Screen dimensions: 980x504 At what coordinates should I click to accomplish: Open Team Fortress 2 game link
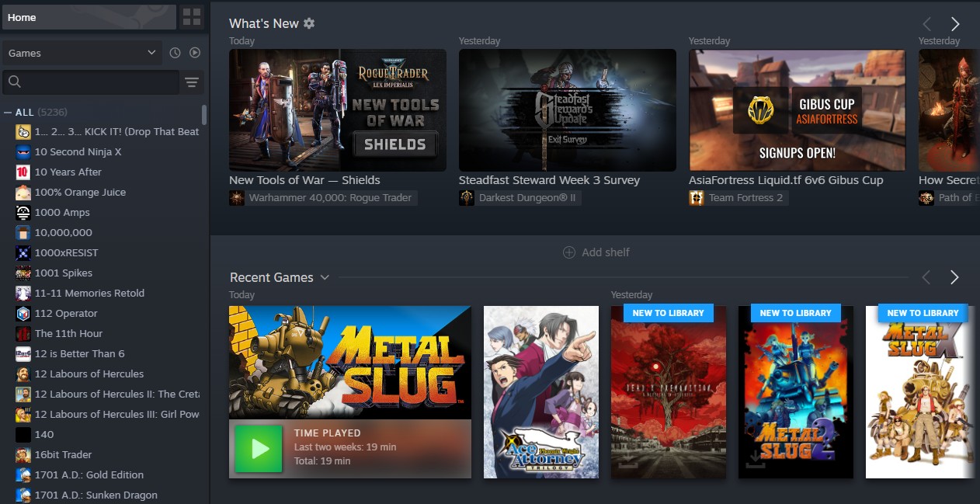click(x=745, y=198)
